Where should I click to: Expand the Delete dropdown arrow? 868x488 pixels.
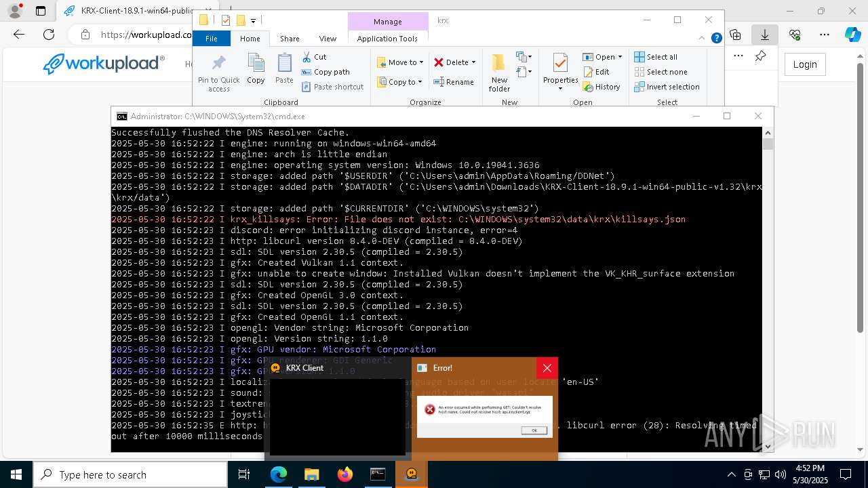(473, 62)
